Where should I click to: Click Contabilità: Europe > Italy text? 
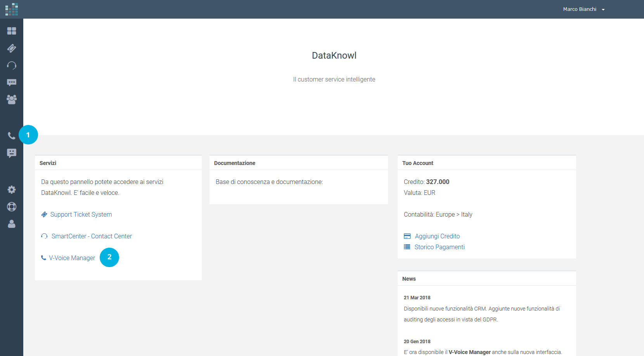coord(438,214)
